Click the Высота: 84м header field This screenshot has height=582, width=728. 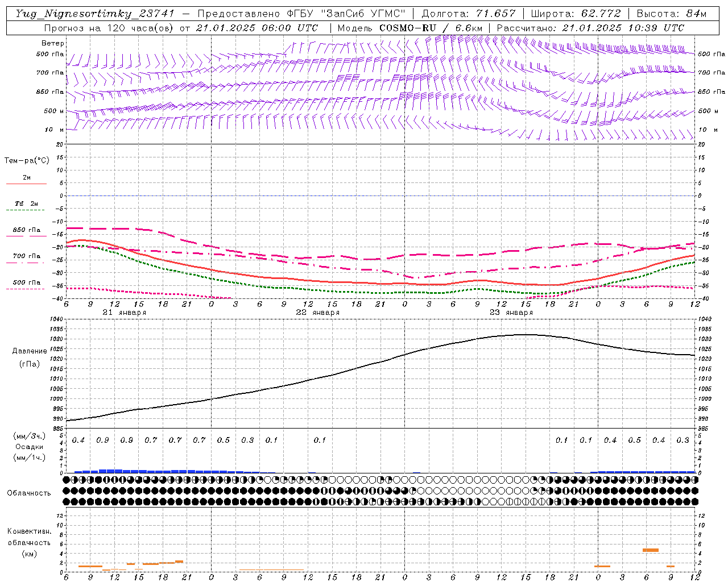tap(672, 14)
